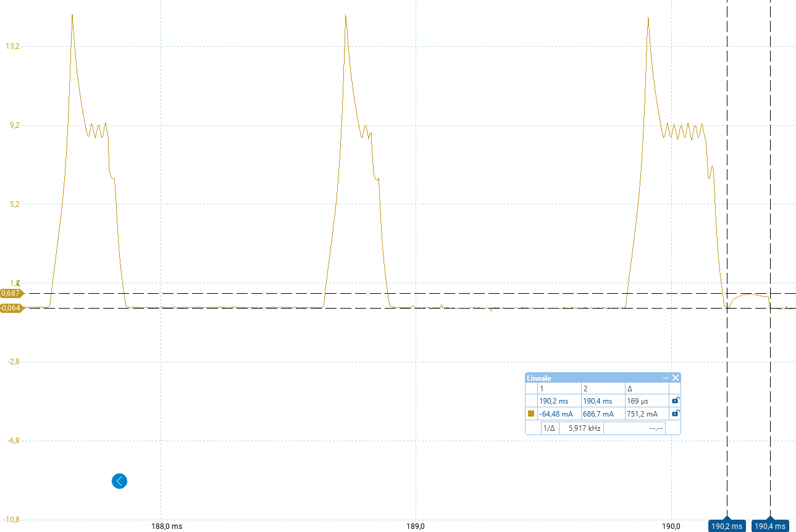Screen dimensions: 796x532
Task: Click the yellow channel color swatch
Action: (x=531, y=414)
